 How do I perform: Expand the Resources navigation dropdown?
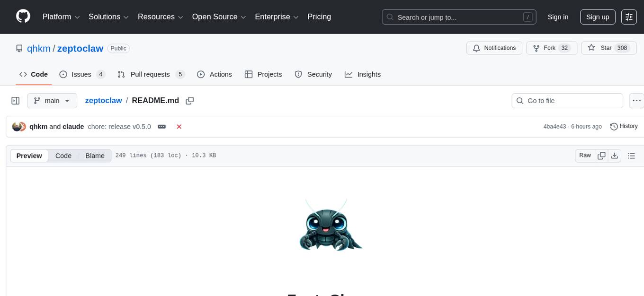[160, 17]
